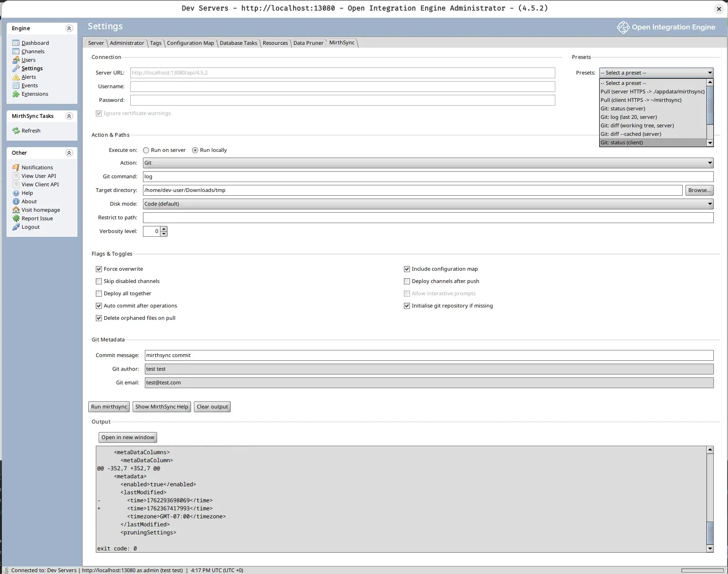Screen dimensions: 728x574
Task: Switch to the Data Pruner tab
Action: (308, 43)
